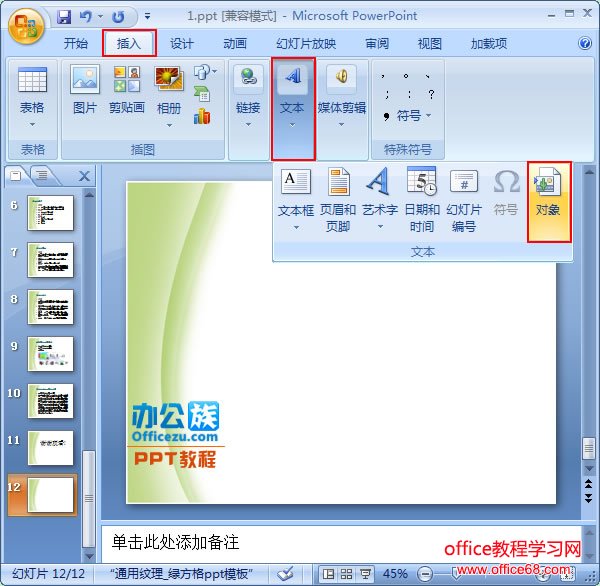
Task: Insert 页眉和页脚 header and footer
Action: point(338,200)
